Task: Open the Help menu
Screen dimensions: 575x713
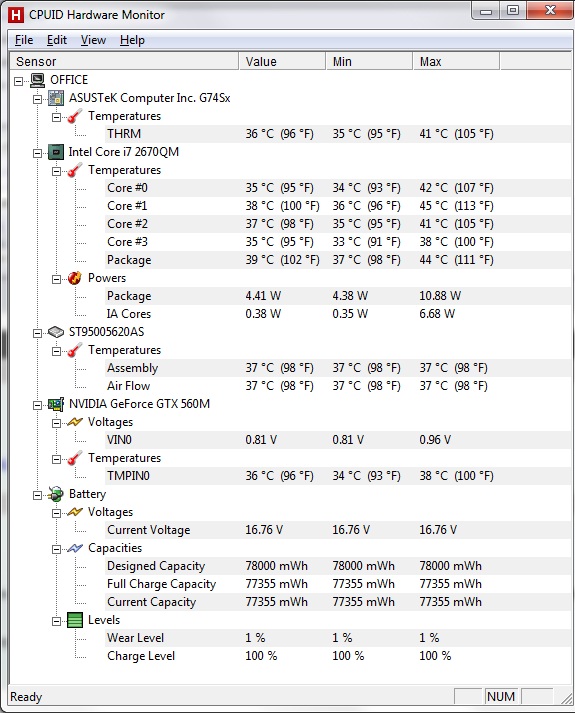Action: click(132, 40)
